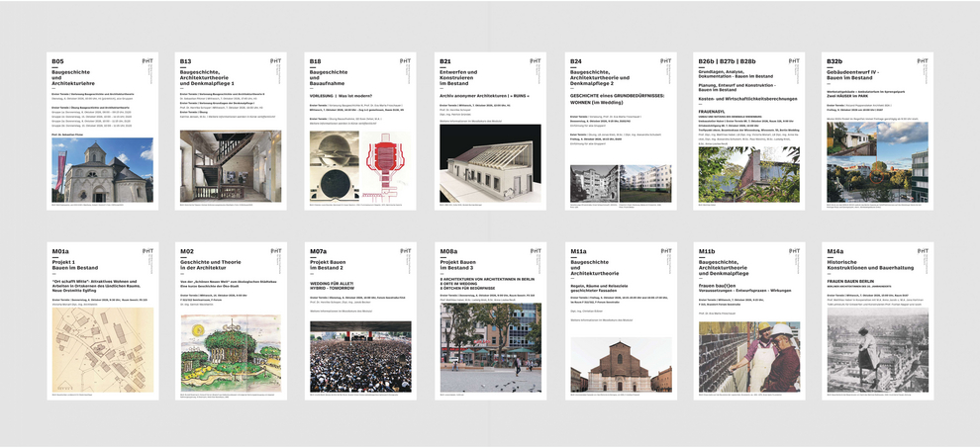Click the BHT logo on the B21 poster
The image size is (980, 448).
click(x=535, y=61)
